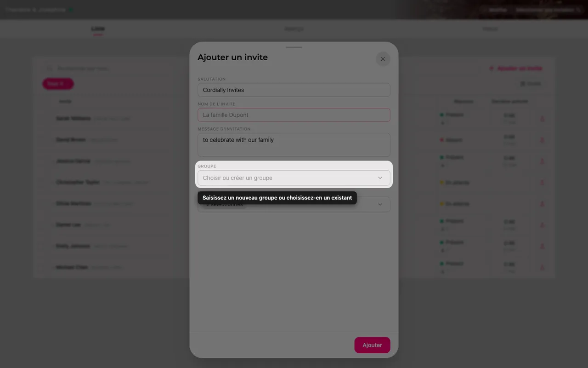
Task: Click the red delete icon for David Brown
Action: [x=542, y=140]
